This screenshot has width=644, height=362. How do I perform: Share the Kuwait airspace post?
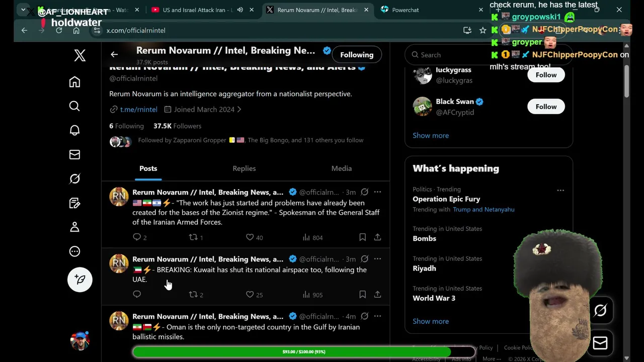pyautogui.click(x=377, y=294)
